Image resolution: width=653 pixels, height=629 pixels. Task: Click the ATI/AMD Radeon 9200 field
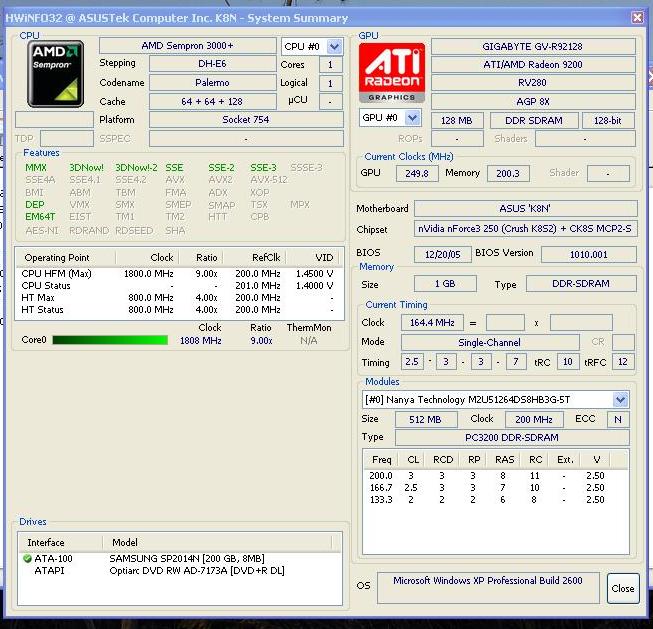[533, 65]
